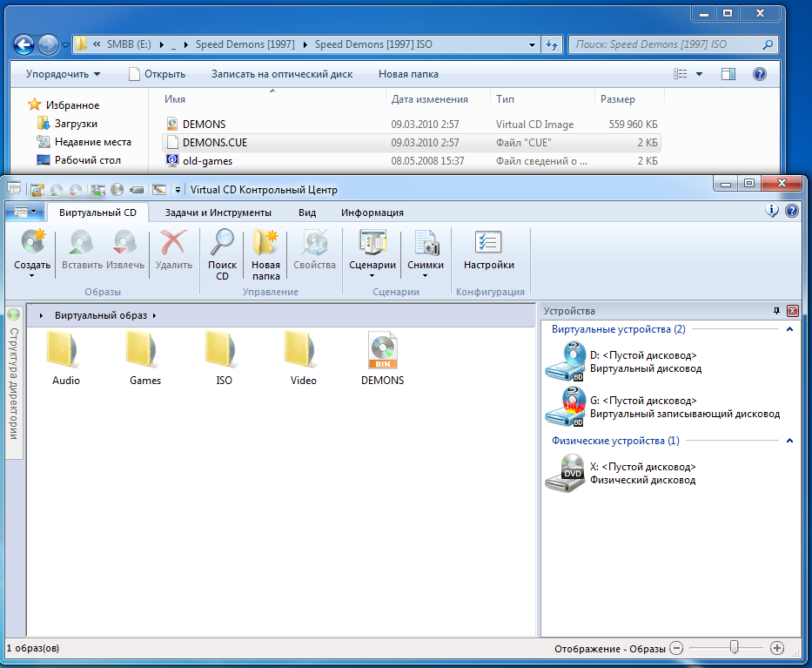812x668 pixels.
Task: Click Открыть in Explorer toolbar
Action: point(157,74)
